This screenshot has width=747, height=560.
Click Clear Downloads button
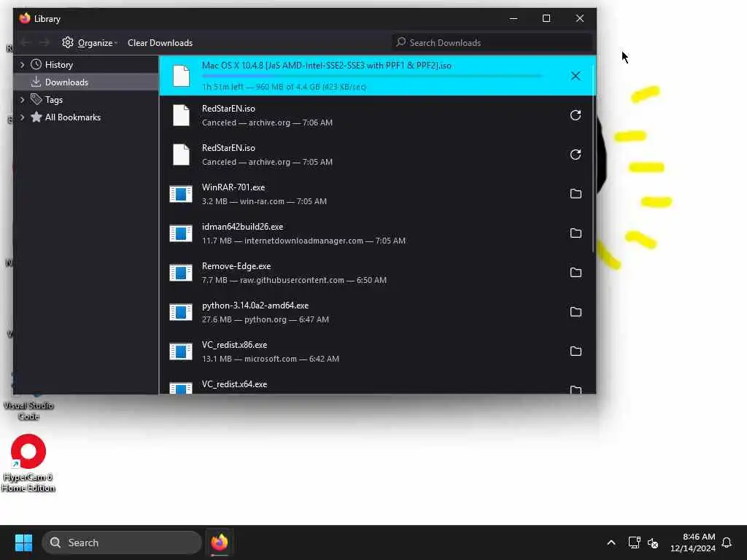[160, 43]
